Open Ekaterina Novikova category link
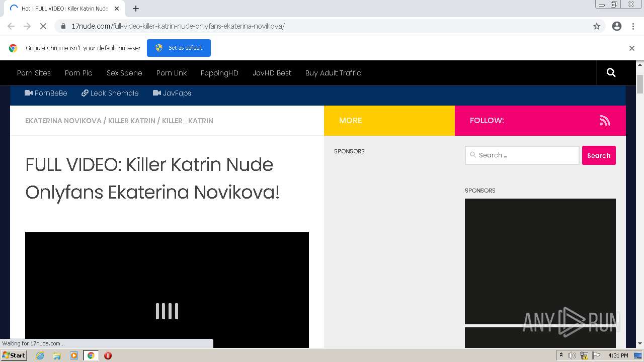644x362 pixels. pos(63,121)
